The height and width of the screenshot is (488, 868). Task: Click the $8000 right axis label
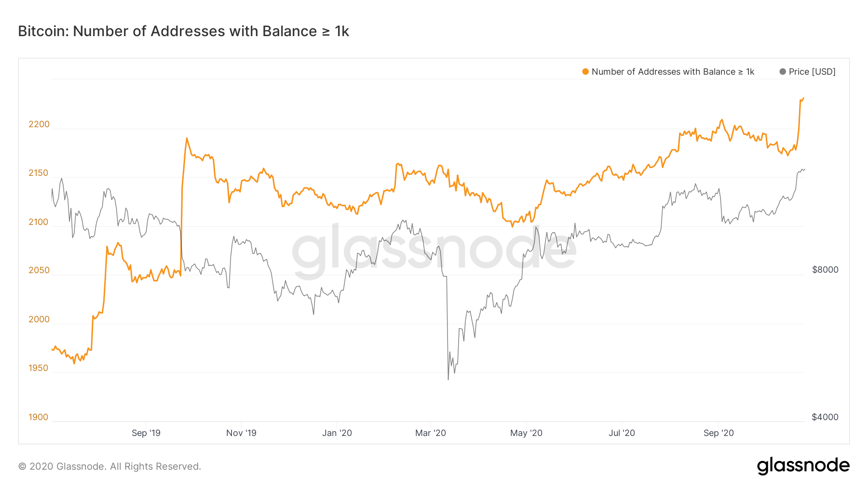point(825,270)
